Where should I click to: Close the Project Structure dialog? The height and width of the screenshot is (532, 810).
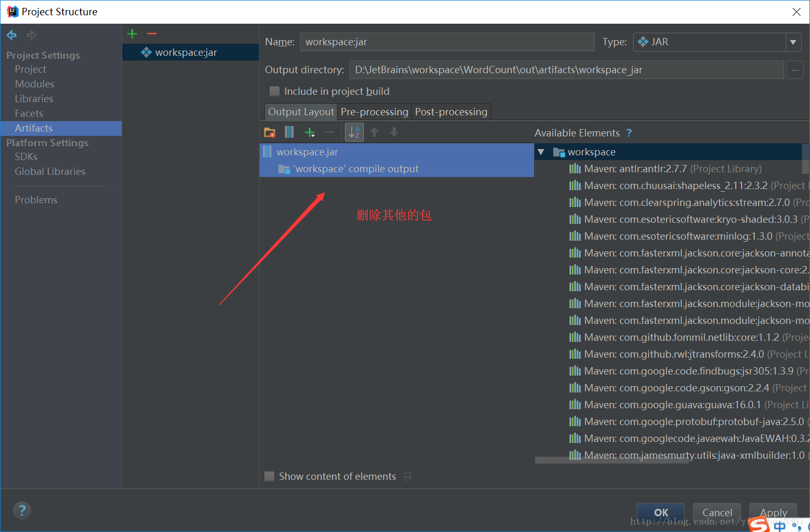pyautogui.click(x=796, y=12)
